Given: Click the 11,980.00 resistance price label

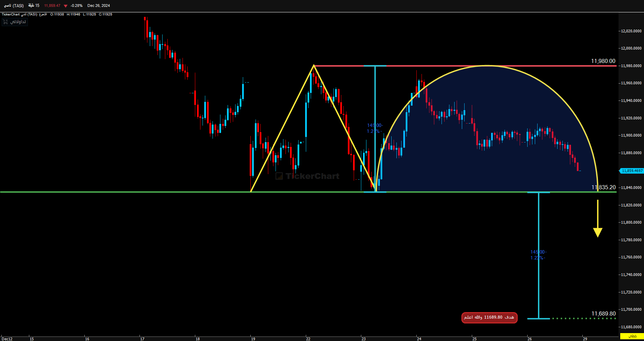Looking at the screenshot, I should [x=603, y=61].
